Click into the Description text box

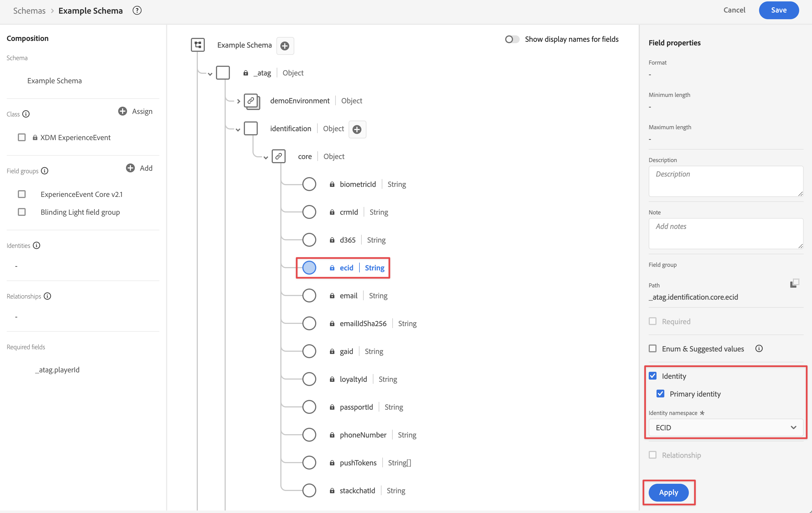[x=725, y=181]
